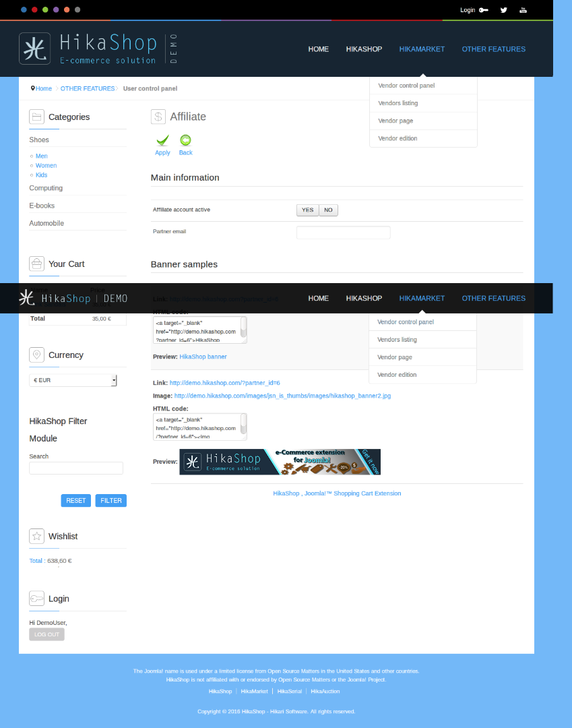Click the Wishlist star icon
572x728 pixels.
point(36,537)
